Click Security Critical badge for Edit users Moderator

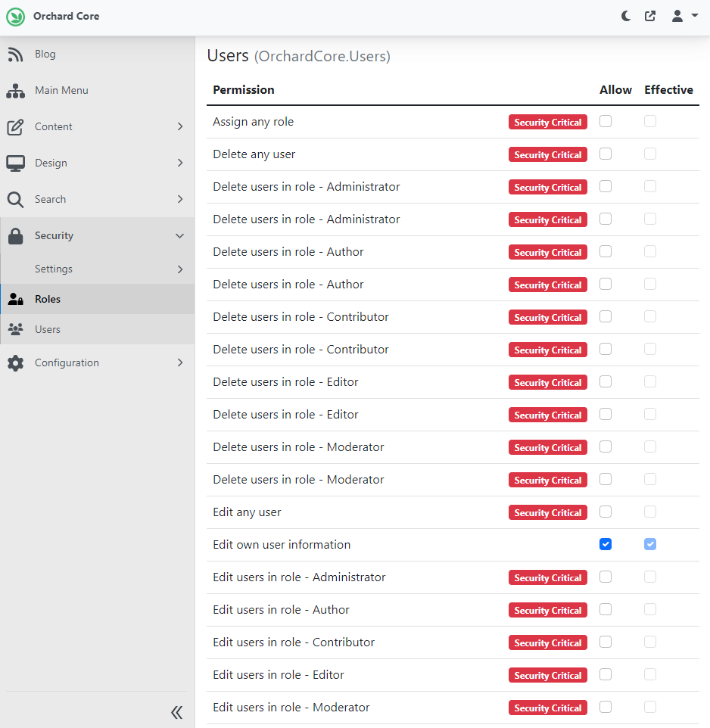coord(548,708)
